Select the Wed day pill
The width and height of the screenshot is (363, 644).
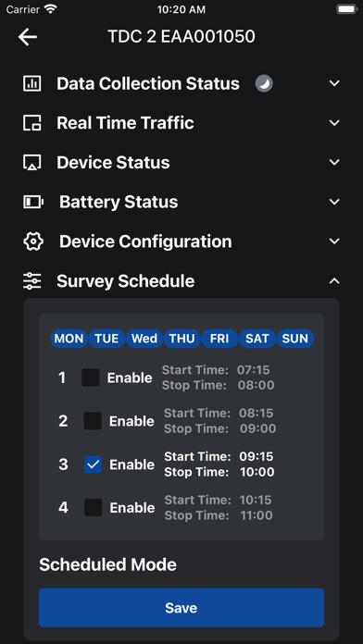click(x=144, y=339)
